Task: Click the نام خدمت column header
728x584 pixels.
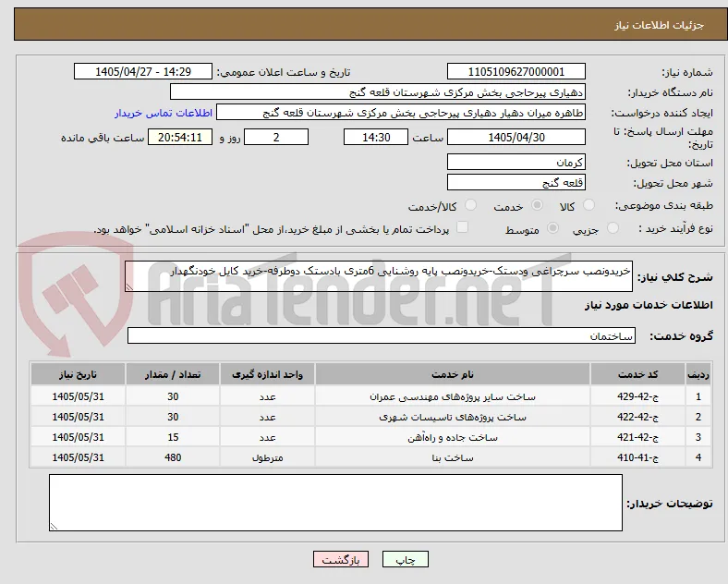Action: click(453, 374)
